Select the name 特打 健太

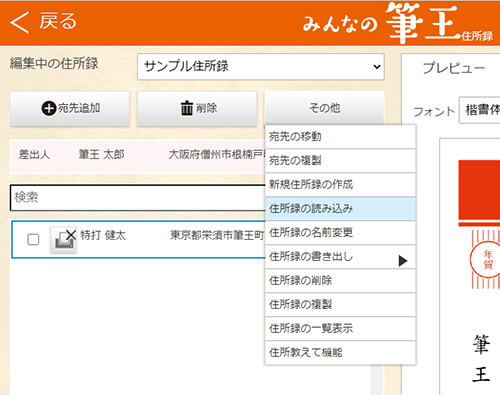coord(103,235)
